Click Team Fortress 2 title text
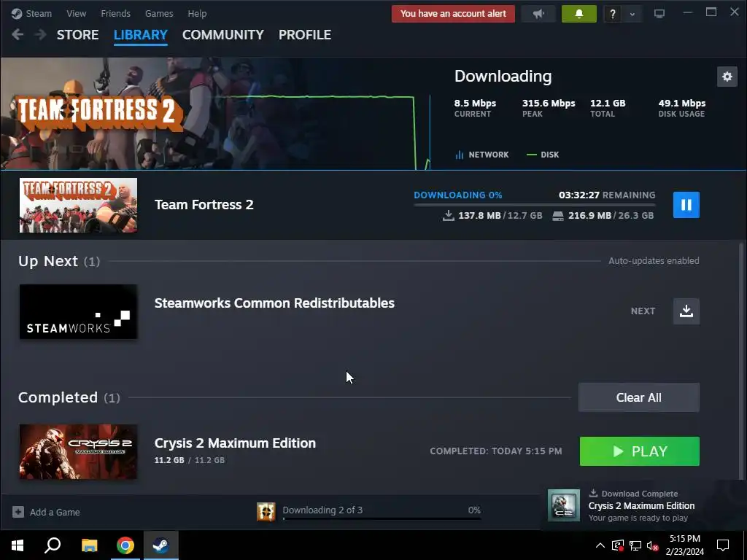Viewport: 747px width, 560px height. tap(204, 205)
